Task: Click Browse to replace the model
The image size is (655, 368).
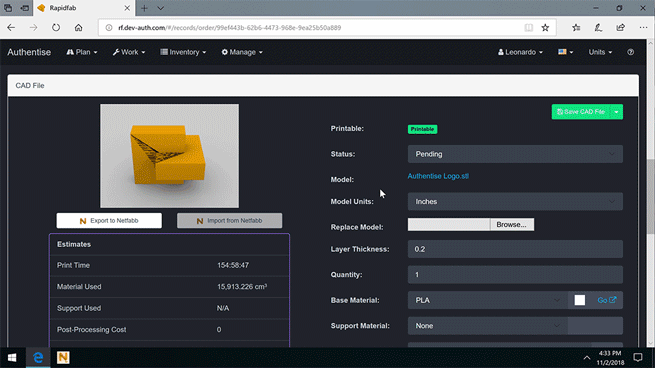Action: coord(512,225)
